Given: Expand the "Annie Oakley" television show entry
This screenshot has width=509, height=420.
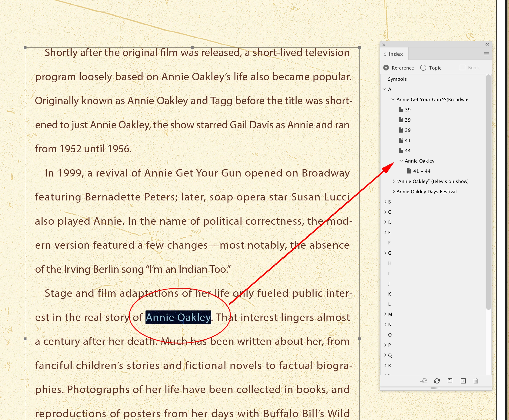Looking at the screenshot, I should point(394,181).
